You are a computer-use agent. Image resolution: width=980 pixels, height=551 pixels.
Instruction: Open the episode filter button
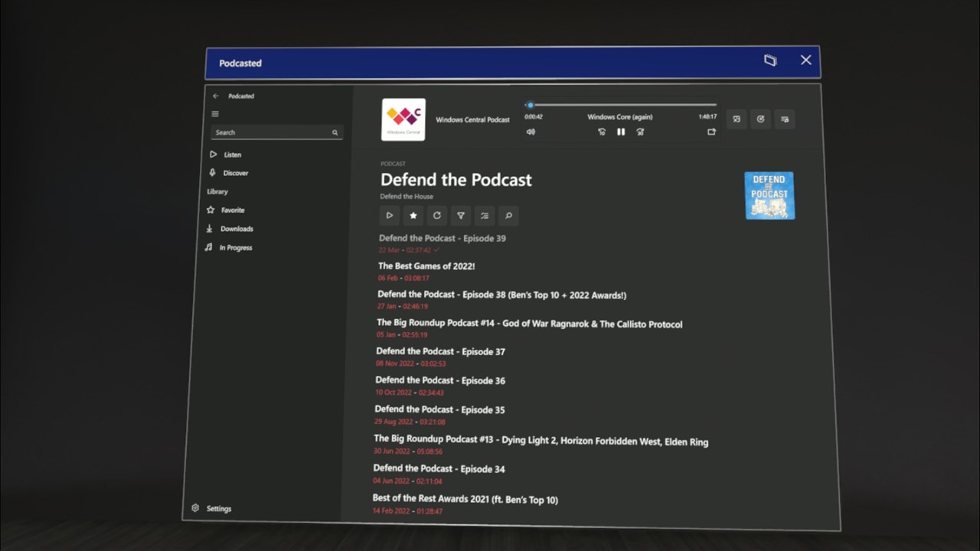[x=461, y=216]
